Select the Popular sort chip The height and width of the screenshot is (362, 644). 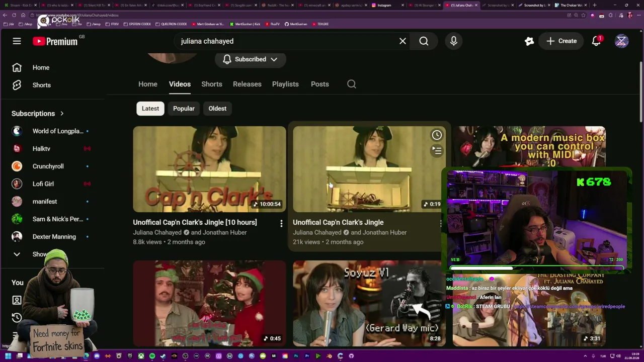[x=184, y=109]
